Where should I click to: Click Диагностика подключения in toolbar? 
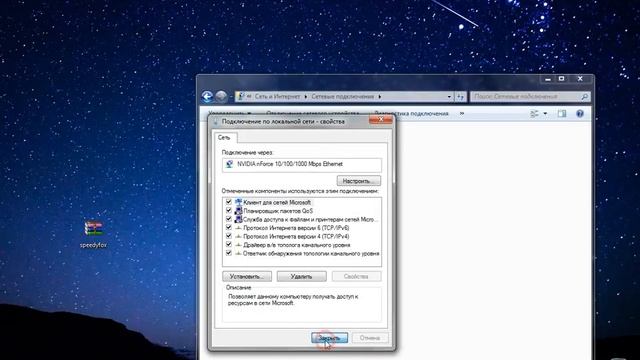pos(411,113)
